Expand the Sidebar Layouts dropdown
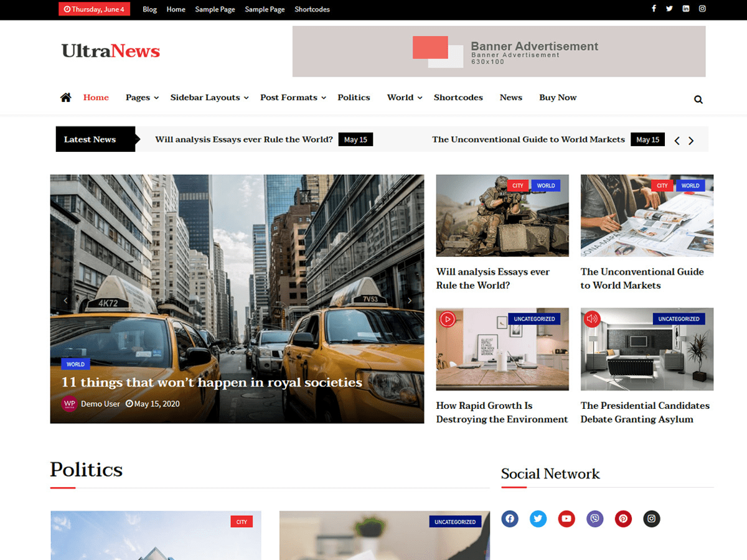This screenshot has width=747, height=560. (x=205, y=97)
